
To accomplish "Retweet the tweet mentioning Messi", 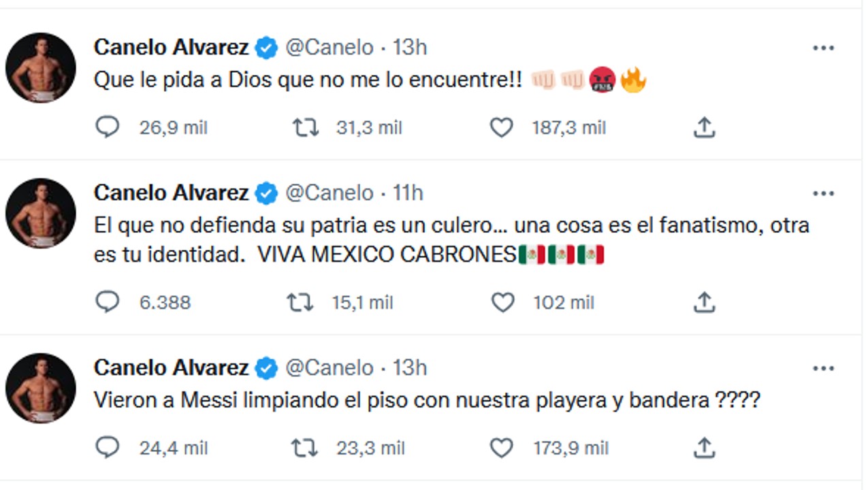I will (304, 448).
